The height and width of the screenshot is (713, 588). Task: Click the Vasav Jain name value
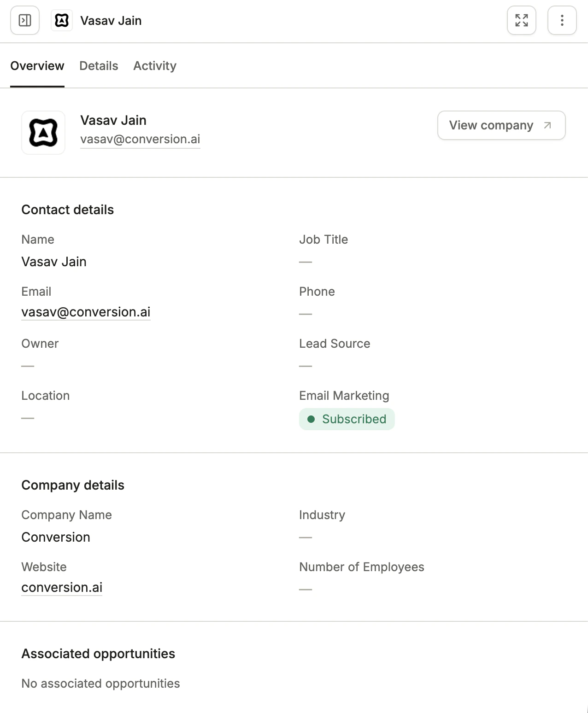53,262
